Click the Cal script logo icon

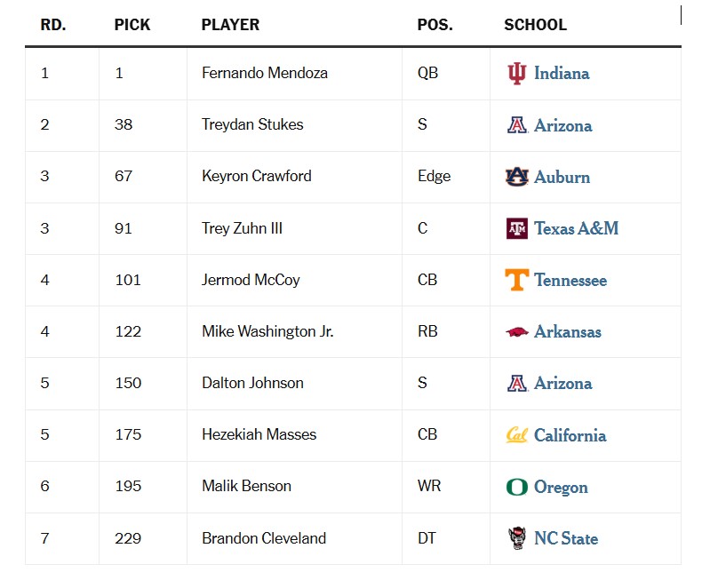coord(516,435)
